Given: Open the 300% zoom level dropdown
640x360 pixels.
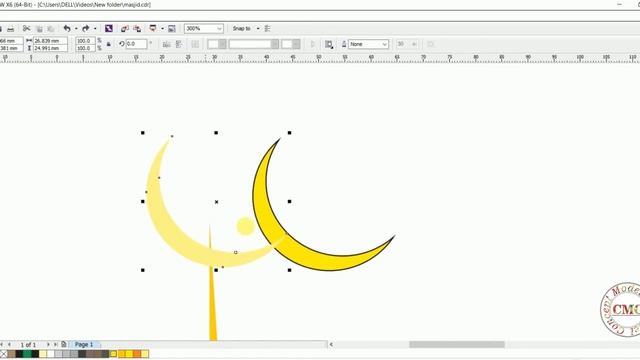Looking at the screenshot, I should pos(219,29).
